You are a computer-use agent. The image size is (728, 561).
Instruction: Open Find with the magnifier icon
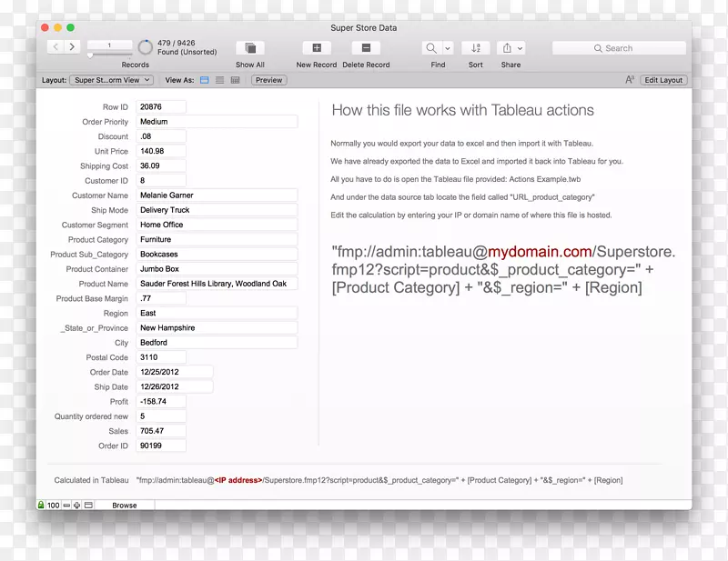click(431, 48)
